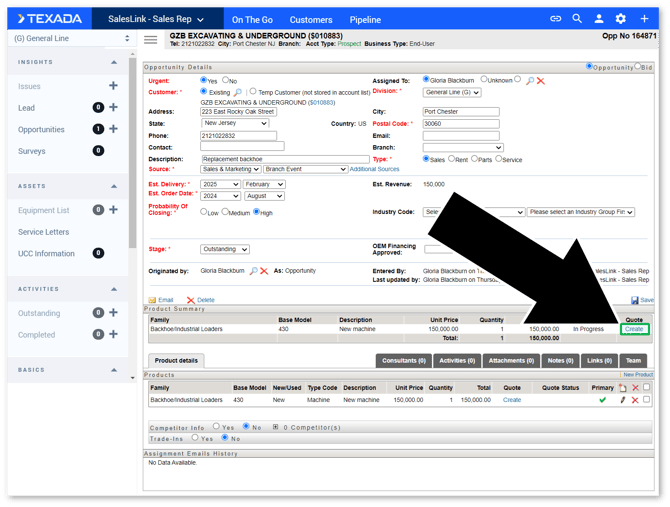Open the settings gear icon
This screenshot has width=670, height=507.
tap(621, 19)
